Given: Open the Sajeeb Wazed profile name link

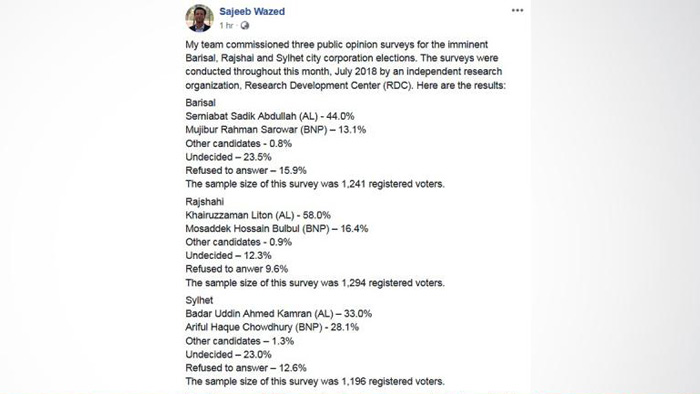Looking at the screenshot, I should pyautogui.click(x=252, y=12).
